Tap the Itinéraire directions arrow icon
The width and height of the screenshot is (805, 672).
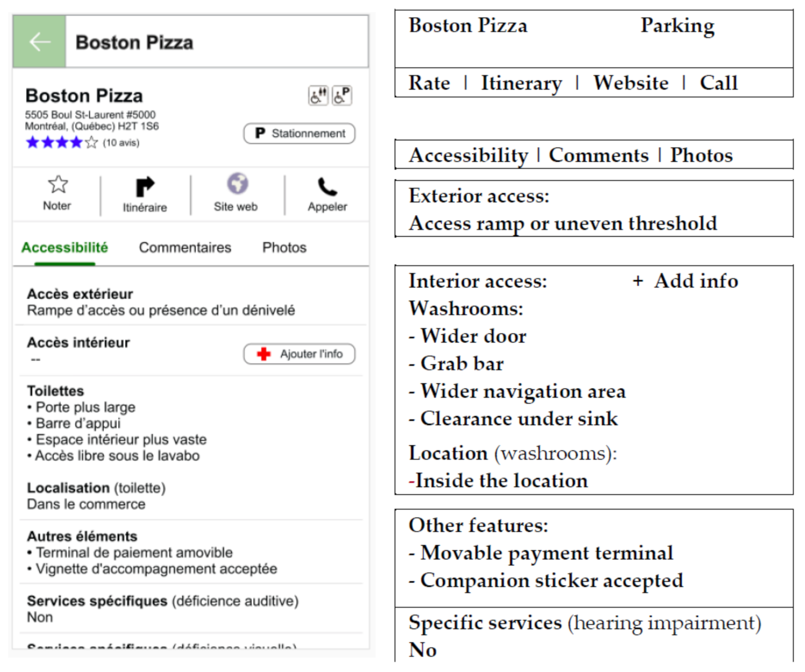(x=145, y=187)
